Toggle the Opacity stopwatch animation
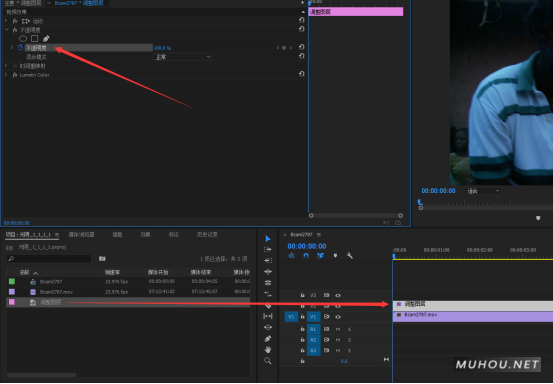Screen dimensions: 553x384 coord(20,48)
